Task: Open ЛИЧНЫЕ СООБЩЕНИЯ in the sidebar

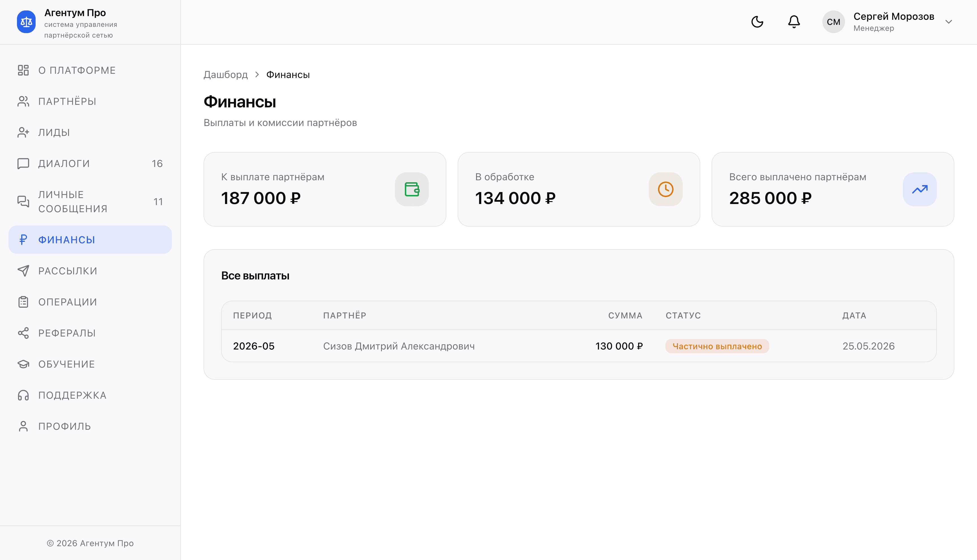Action: coord(90,201)
